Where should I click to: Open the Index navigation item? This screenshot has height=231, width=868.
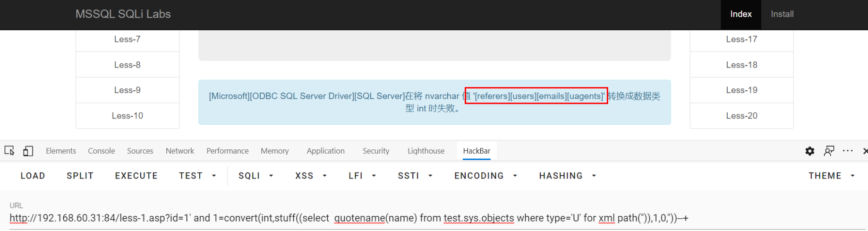click(x=741, y=14)
